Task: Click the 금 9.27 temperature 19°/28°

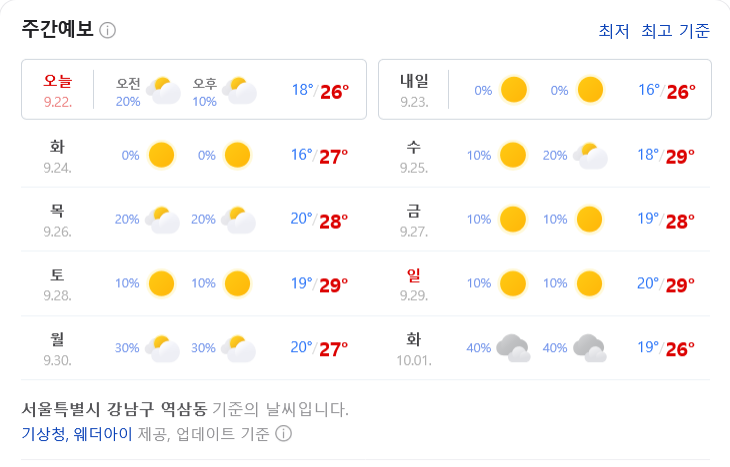Action: click(666, 220)
